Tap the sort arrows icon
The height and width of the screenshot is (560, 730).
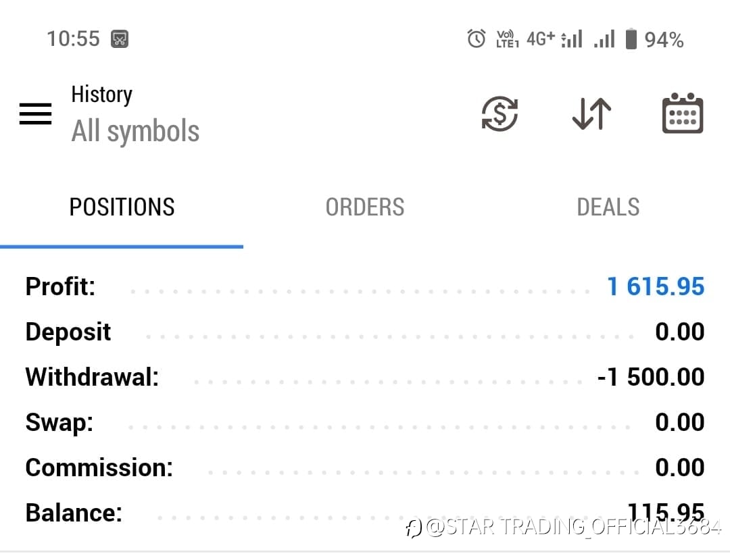tap(591, 113)
